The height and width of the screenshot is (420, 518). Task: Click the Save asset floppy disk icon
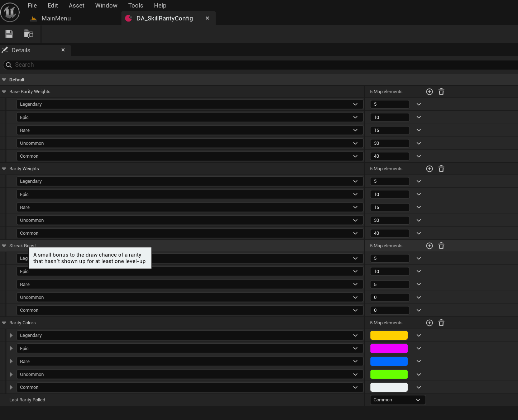coord(9,34)
